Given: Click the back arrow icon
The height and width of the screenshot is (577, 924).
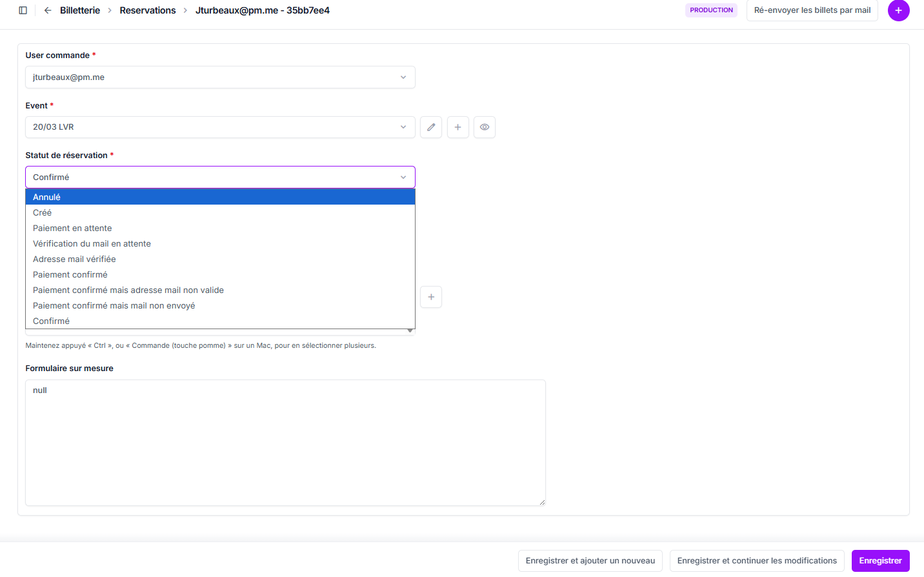Looking at the screenshot, I should 48,10.
